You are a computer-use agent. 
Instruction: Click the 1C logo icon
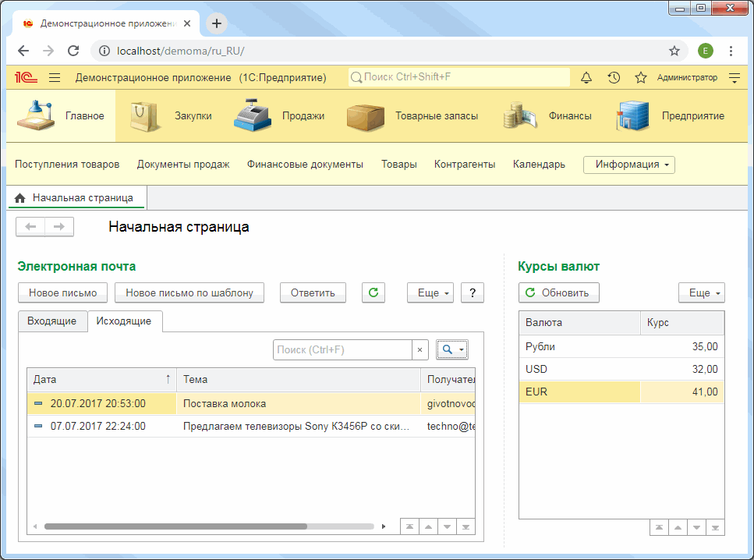point(26,77)
